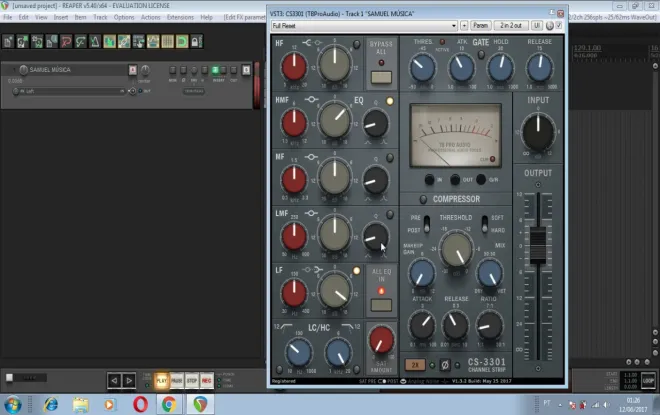Open the Insert menu
This screenshot has width=660, height=415.
[61, 17]
